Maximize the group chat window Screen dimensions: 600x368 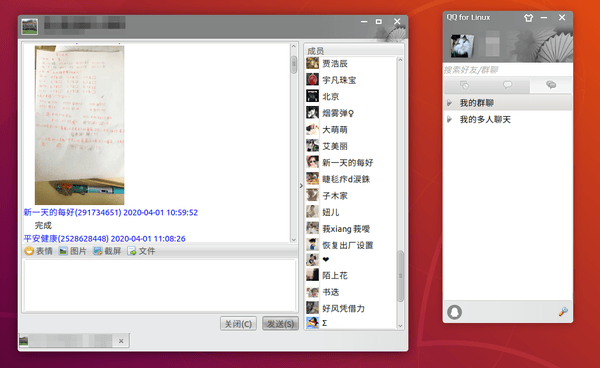pos(378,22)
